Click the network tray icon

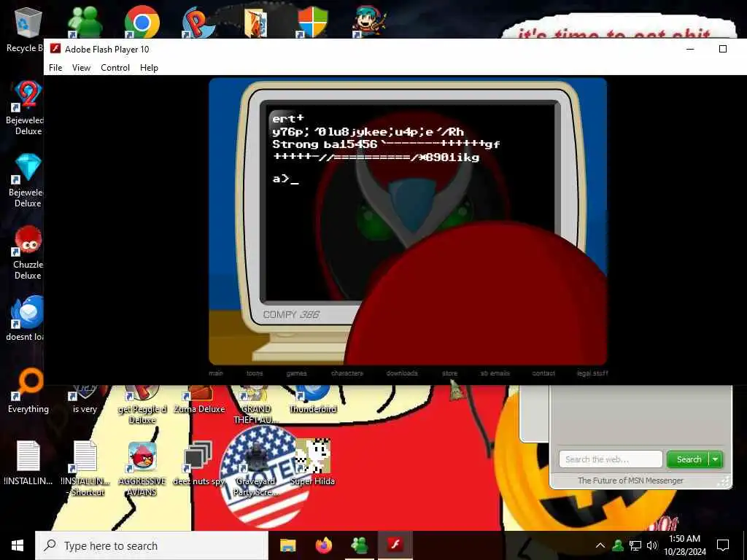pyautogui.click(x=635, y=545)
